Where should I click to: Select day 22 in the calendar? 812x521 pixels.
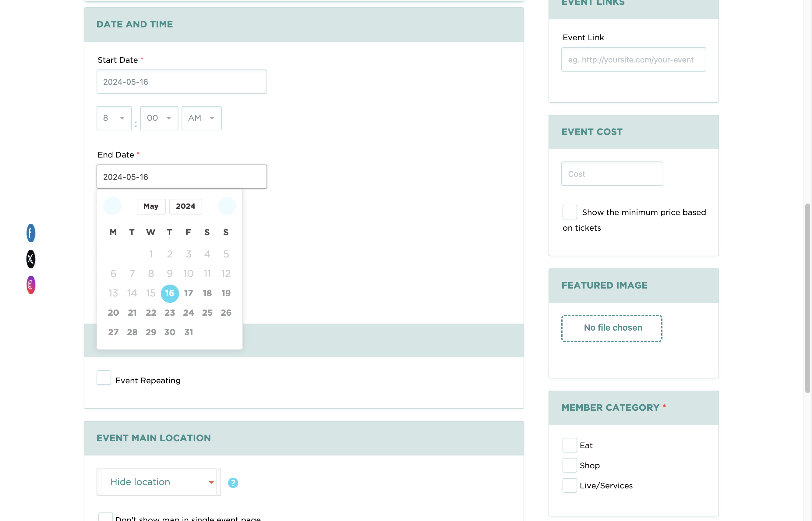151,313
